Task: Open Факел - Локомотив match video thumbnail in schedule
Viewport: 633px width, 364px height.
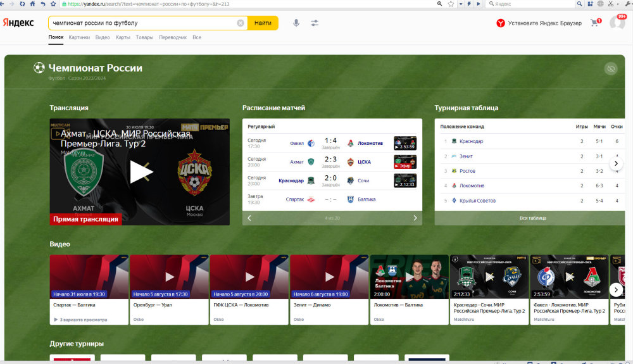Action: [x=405, y=143]
